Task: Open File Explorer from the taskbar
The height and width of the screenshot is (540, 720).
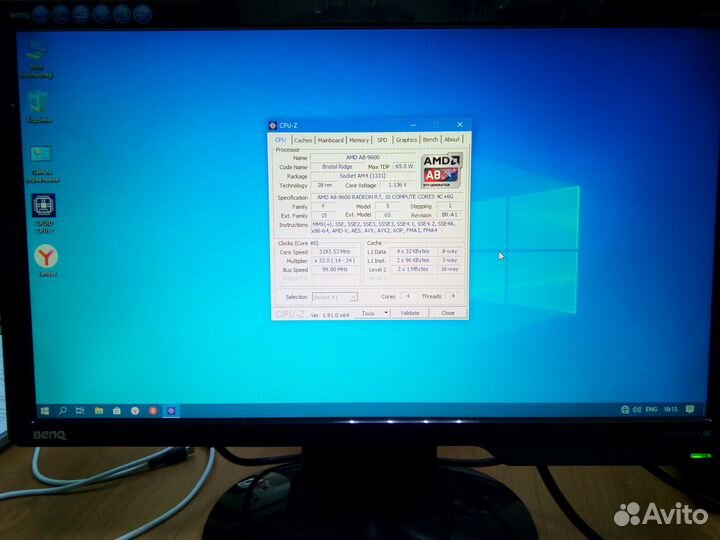Action: (99, 411)
